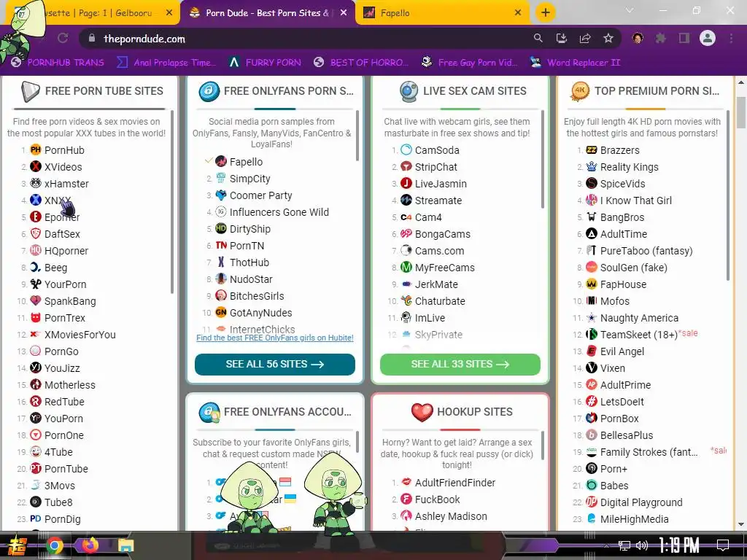Screen dimensions: 747x560
Task: Click the taskbar clock showing 1:19 PM
Action: [x=679, y=545]
